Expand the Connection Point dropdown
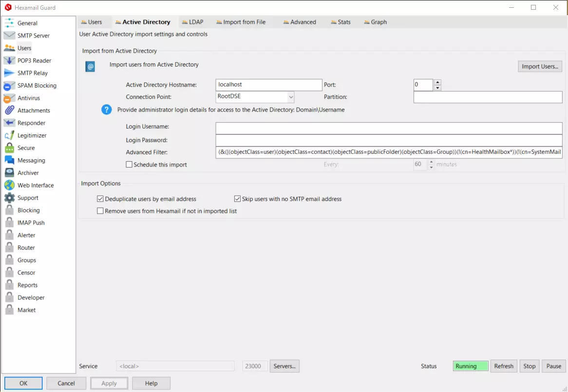The image size is (568, 392). pos(290,97)
